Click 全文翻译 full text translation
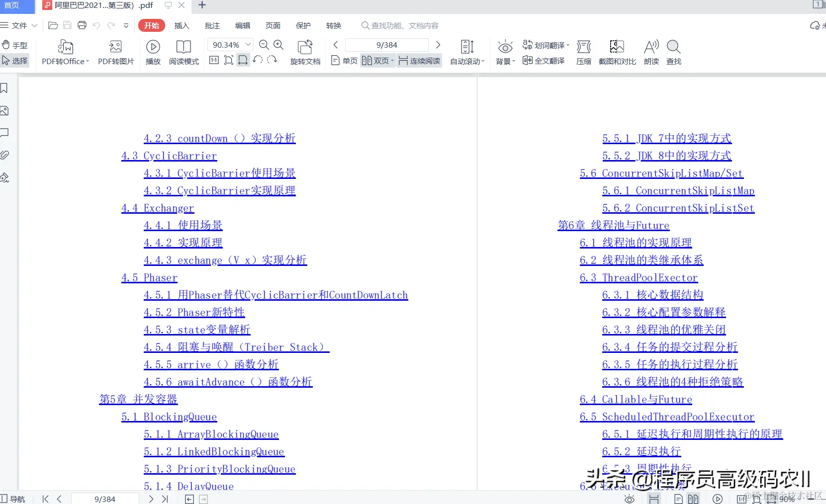Image resolution: width=826 pixels, height=504 pixels. (x=544, y=61)
